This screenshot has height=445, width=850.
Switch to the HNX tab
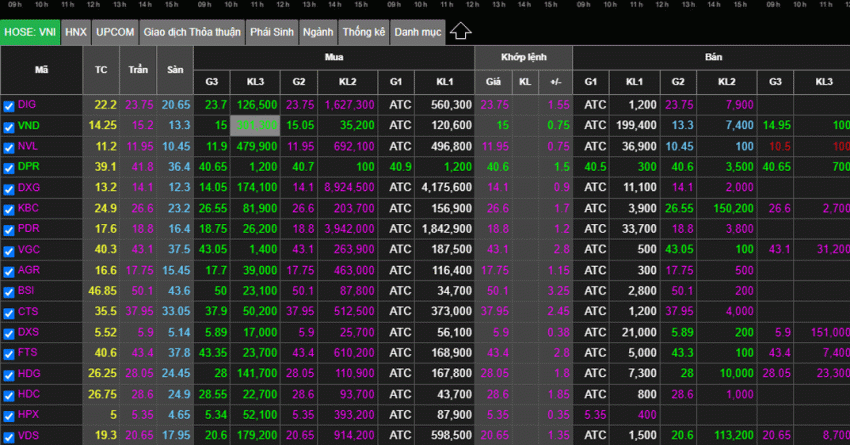[x=76, y=32]
